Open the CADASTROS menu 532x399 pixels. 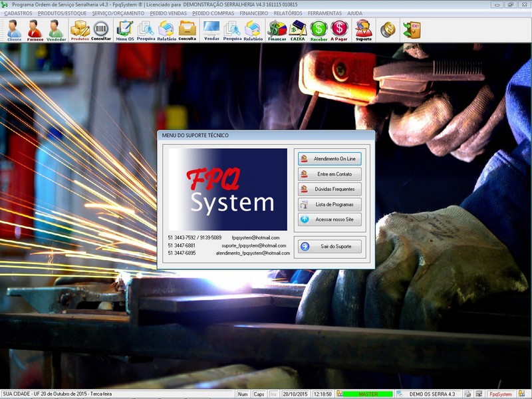point(18,13)
